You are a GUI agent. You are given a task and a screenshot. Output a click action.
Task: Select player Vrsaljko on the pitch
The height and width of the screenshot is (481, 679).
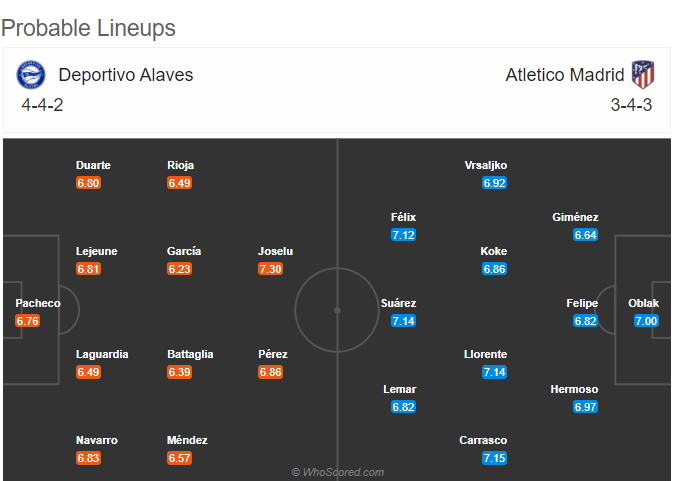tap(485, 165)
